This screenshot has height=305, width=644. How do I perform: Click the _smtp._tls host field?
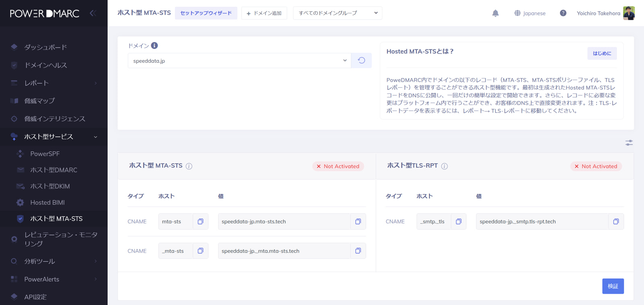(434, 221)
